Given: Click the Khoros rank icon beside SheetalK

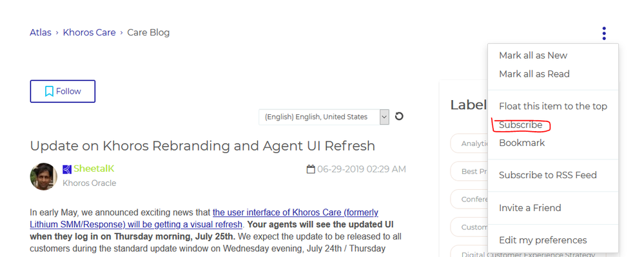Looking at the screenshot, I should (67, 169).
